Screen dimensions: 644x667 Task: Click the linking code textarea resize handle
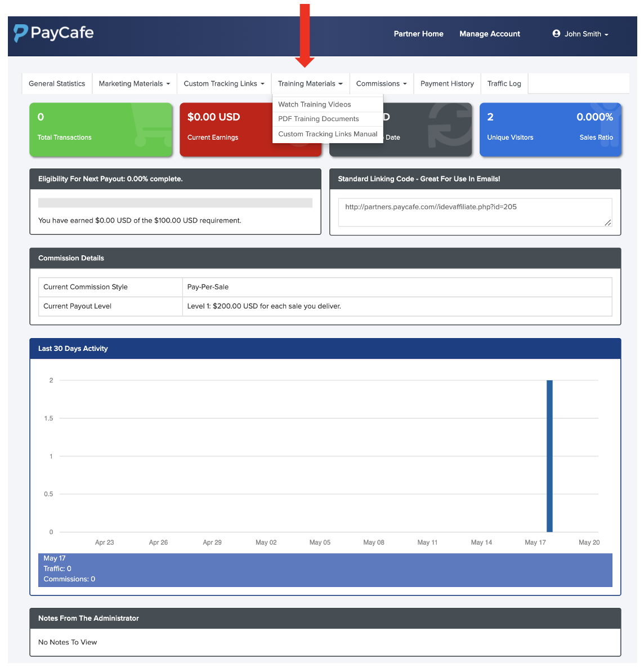(608, 223)
